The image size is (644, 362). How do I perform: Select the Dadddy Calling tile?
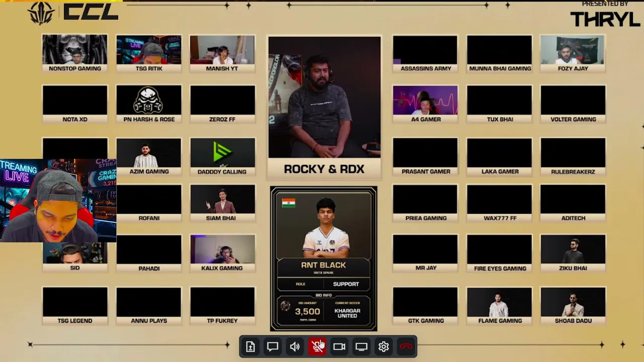click(x=222, y=156)
